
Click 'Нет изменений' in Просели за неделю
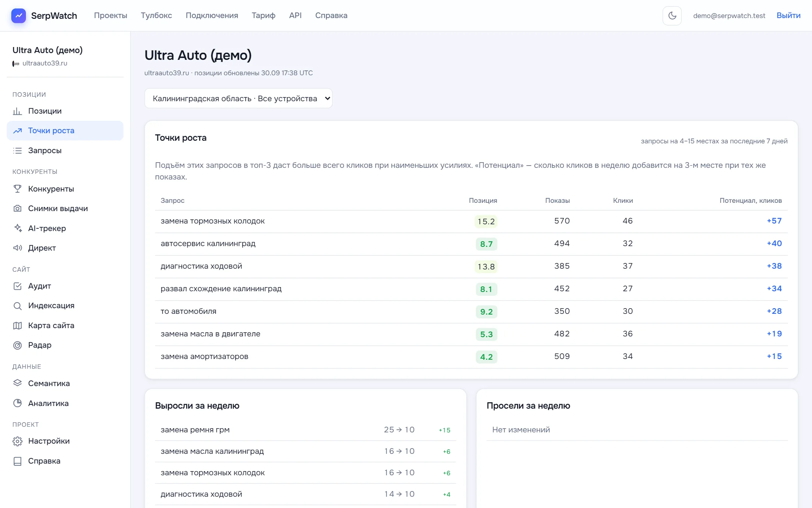coord(521,430)
